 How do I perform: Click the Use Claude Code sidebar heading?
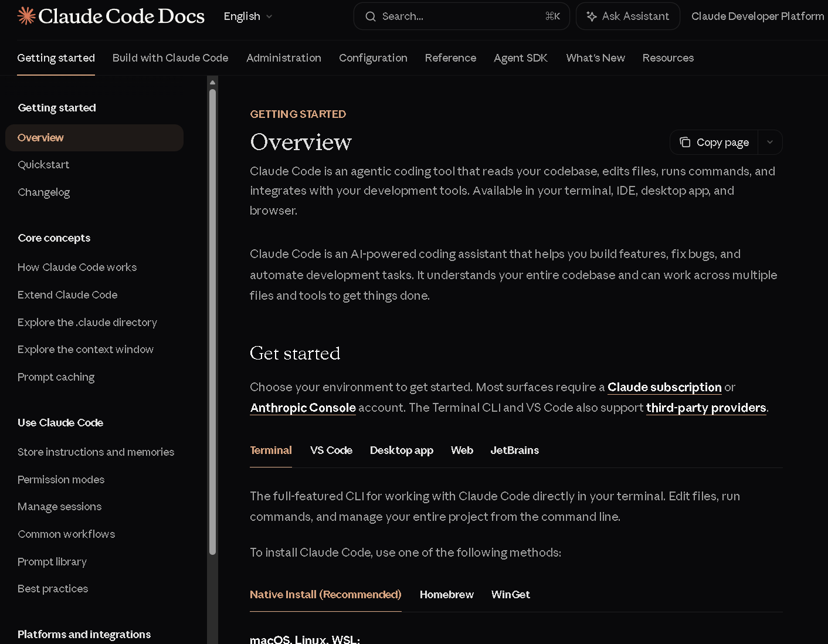pos(60,423)
